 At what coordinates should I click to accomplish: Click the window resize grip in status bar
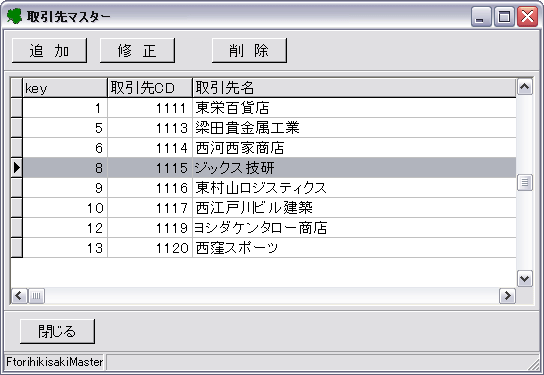pyautogui.click(x=533, y=364)
